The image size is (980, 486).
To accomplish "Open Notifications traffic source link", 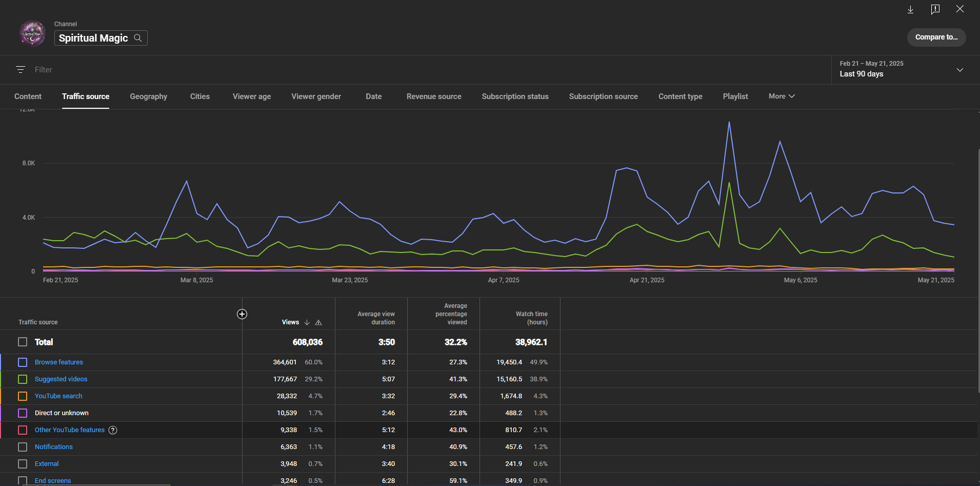I will (x=54, y=447).
